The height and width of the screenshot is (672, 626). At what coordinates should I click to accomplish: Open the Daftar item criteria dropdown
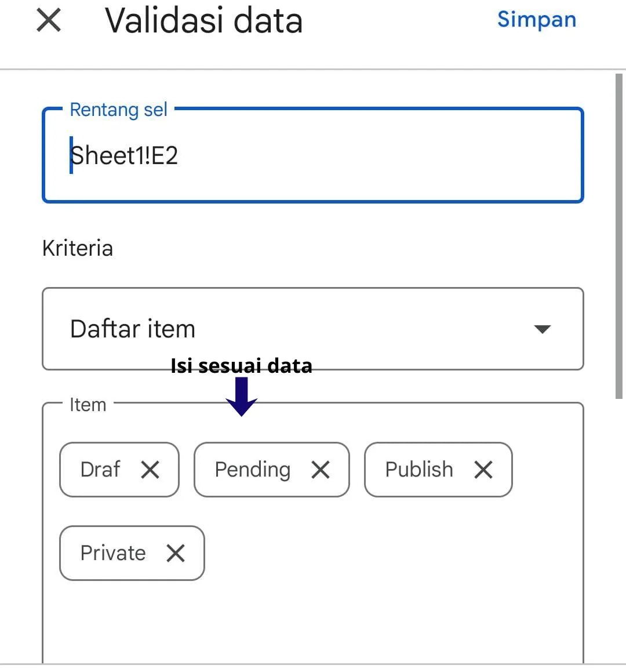290,329
